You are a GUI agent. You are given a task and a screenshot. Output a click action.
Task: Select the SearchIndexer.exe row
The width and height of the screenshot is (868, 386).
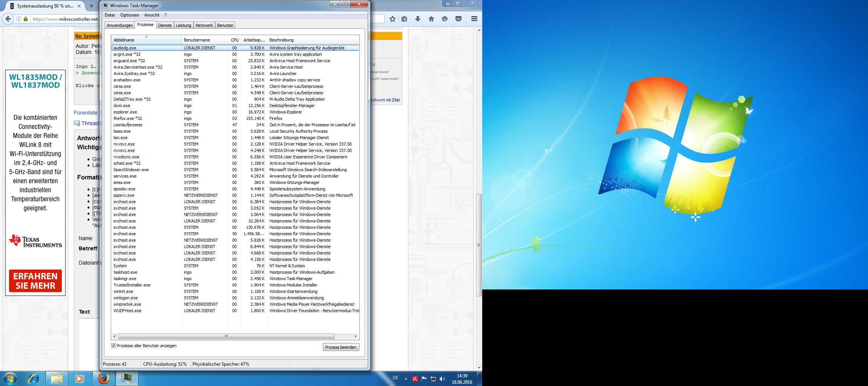point(235,170)
